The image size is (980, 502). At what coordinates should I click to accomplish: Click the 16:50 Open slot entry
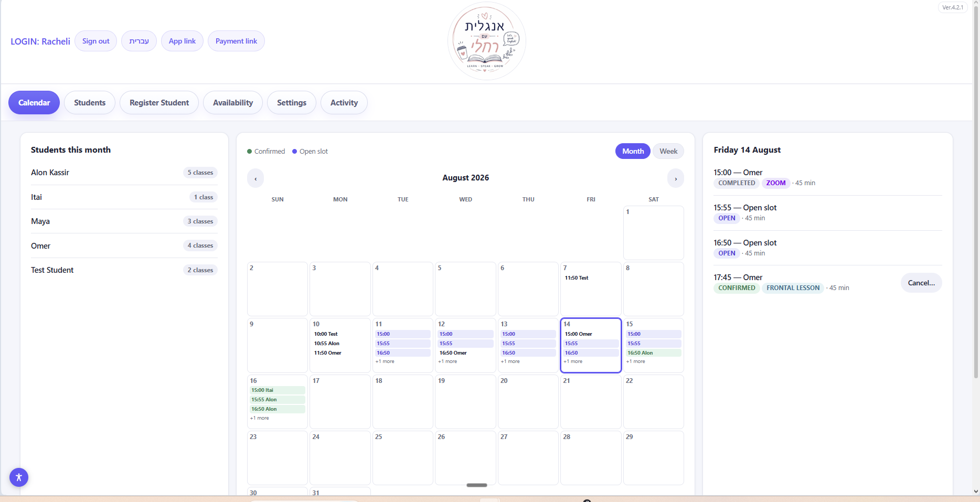click(x=827, y=248)
